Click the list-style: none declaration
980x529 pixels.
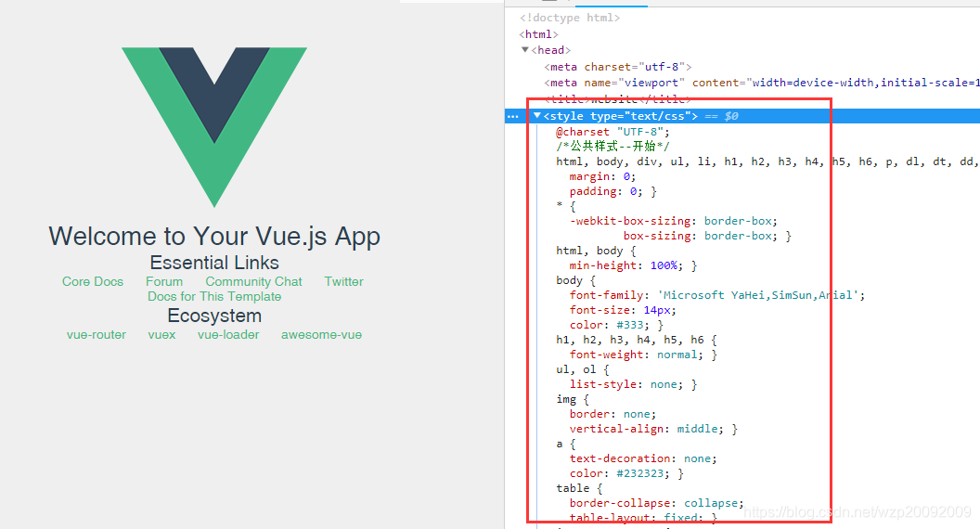click(626, 384)
